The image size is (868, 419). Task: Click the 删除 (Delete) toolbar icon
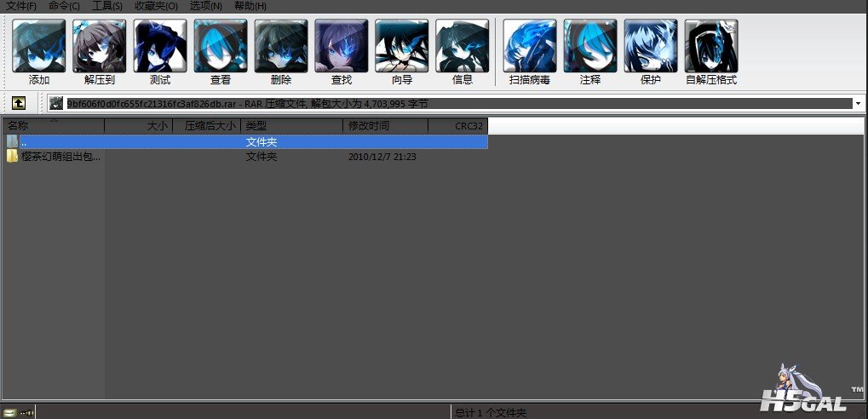280,47
